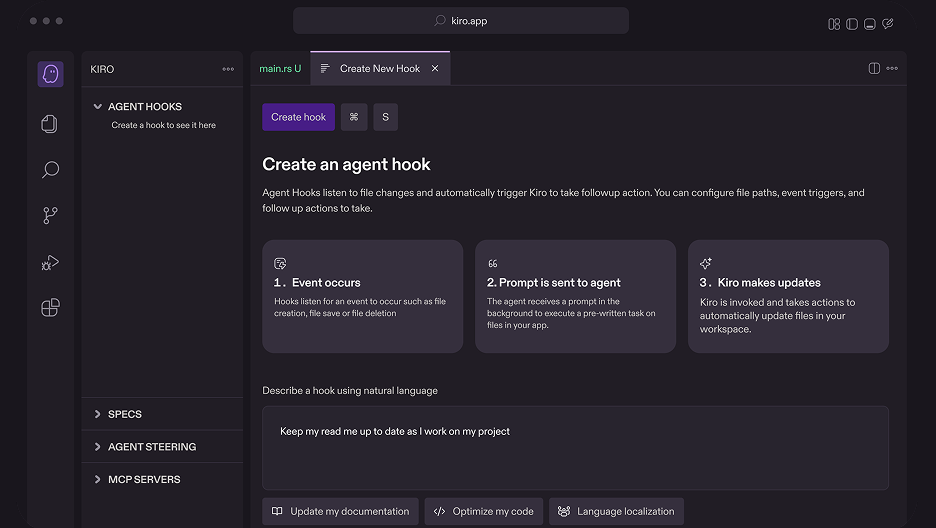Close the Create New Hook tab
Screen dimensions: 936x528
click(435, 69)
